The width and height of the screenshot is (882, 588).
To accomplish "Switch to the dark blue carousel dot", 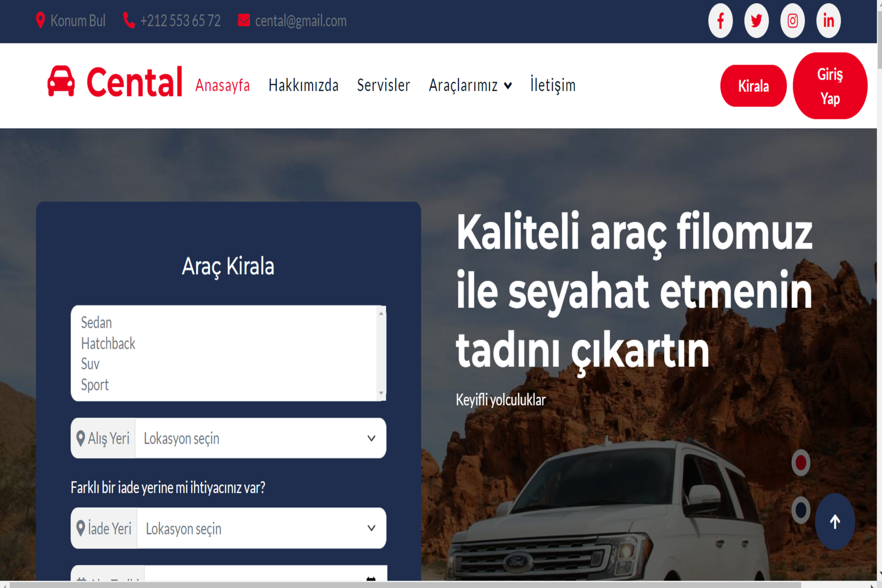I will (801, 510).
